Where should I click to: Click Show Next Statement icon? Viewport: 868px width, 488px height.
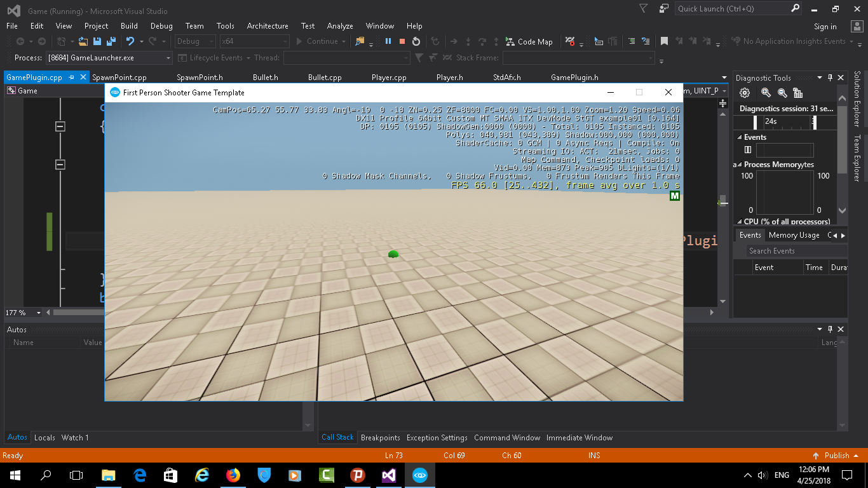tap(454, 41)
